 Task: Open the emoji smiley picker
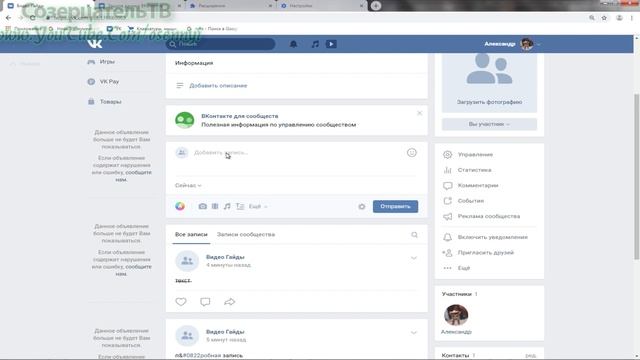[x=411, y=153]
